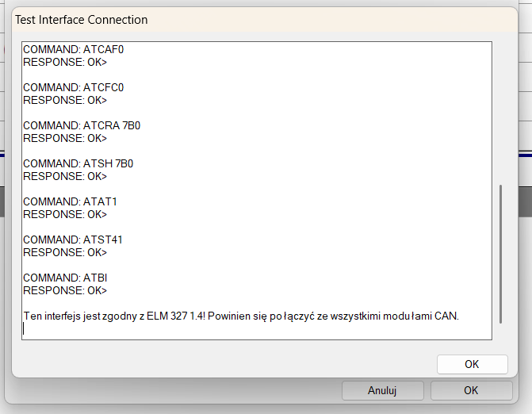Click the RESPONSE: OK> line under ATCFC0
The width and height of the screenshot is (532, 414).
click(65, 100)
